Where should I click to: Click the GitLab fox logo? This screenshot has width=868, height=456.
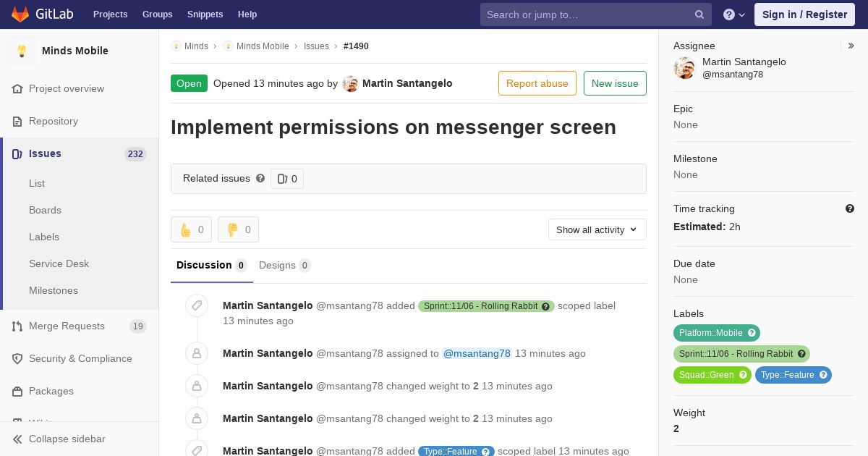click(20, 14)
